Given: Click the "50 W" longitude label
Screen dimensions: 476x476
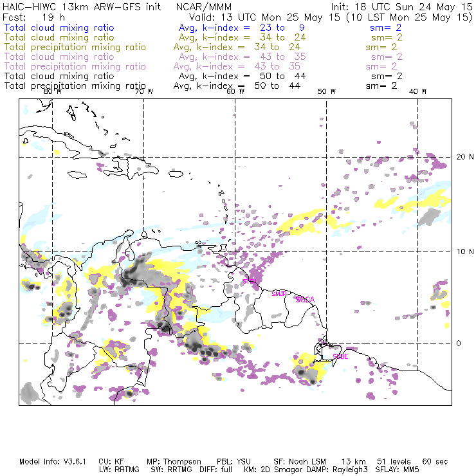Looking at the screenshot, I should pyautogui.click(x=327, y=91).
